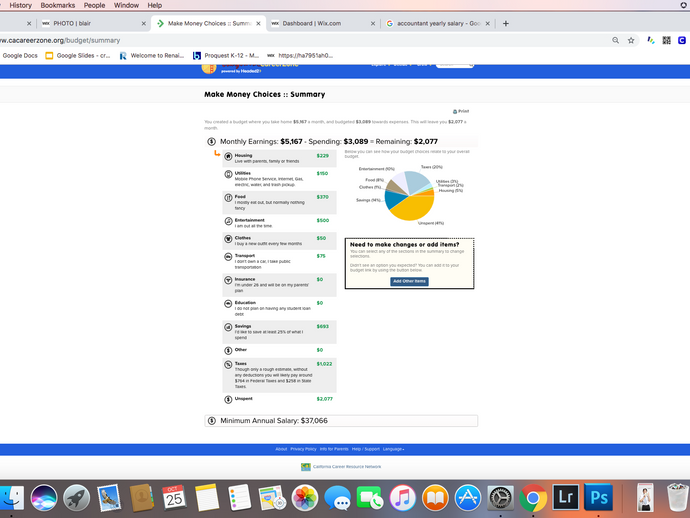
Task: Click the light blue Taxes pie slice
Action: coord(418,181)
